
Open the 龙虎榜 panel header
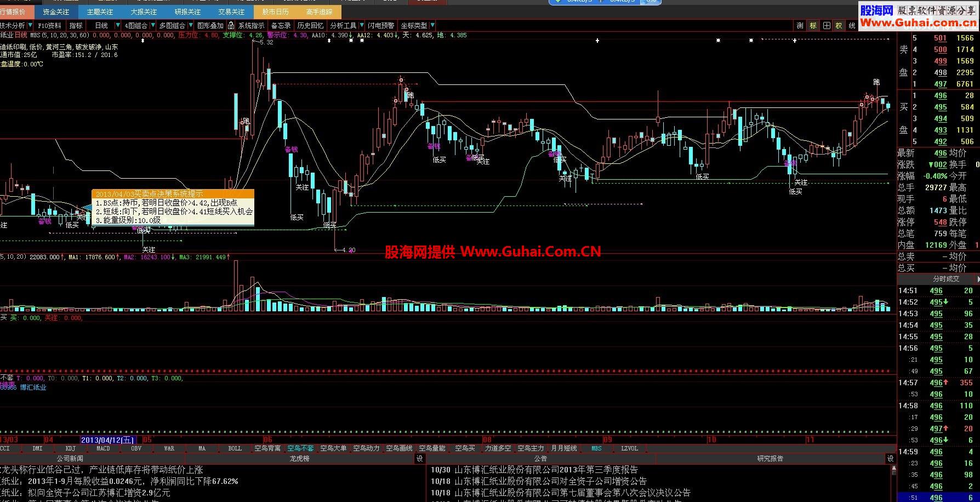pyautogui.click(x=299, y=459)
